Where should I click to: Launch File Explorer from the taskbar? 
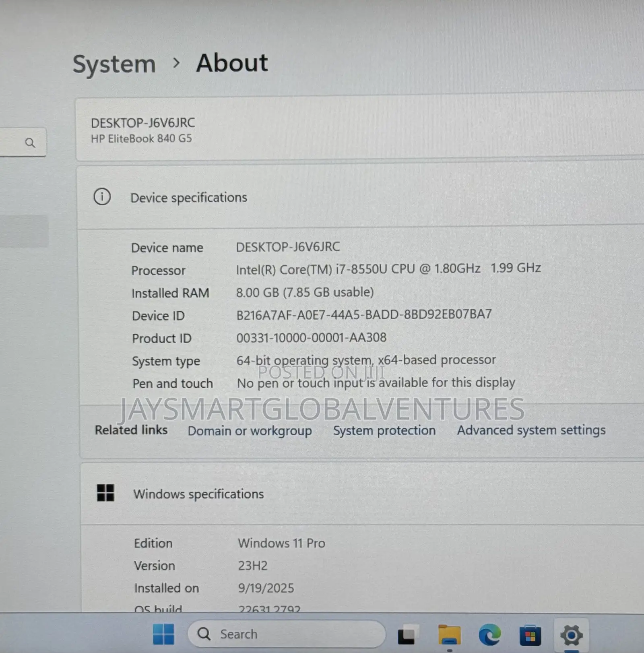click(449, 634)
